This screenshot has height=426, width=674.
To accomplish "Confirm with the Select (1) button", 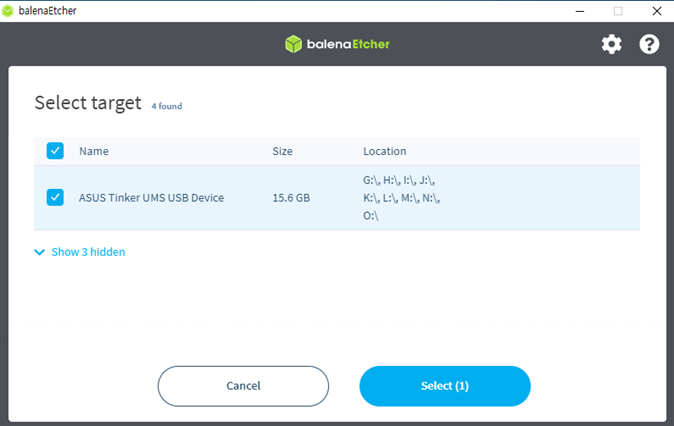I will point(445,386).
